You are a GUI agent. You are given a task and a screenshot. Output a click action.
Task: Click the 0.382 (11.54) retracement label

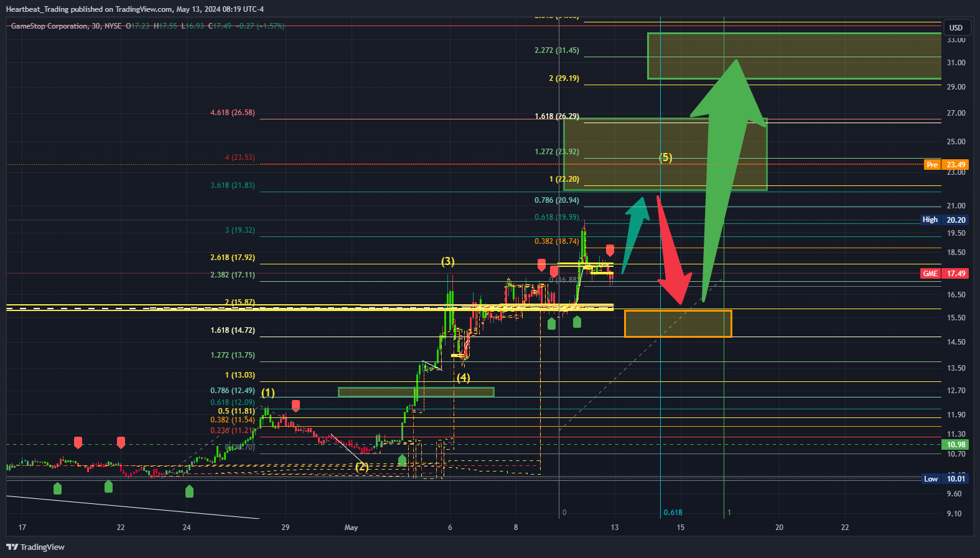233,420
